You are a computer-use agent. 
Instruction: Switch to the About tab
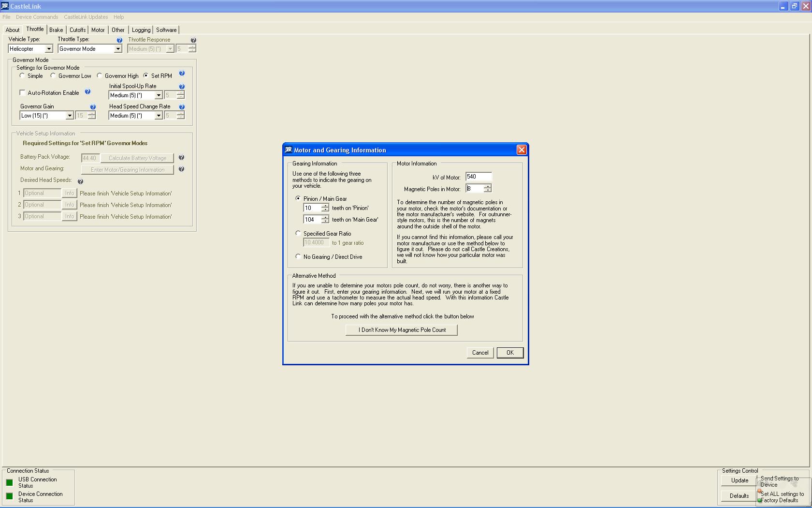click(13, 30)
